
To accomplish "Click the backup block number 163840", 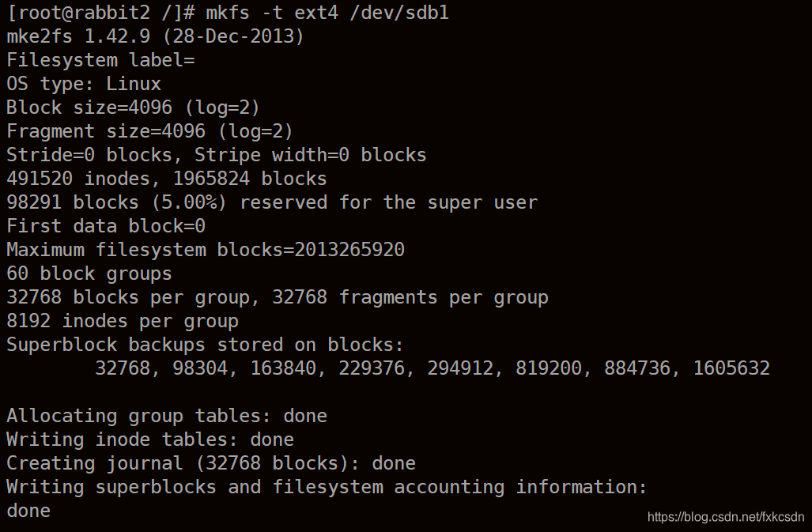I will tap(283, 368).
